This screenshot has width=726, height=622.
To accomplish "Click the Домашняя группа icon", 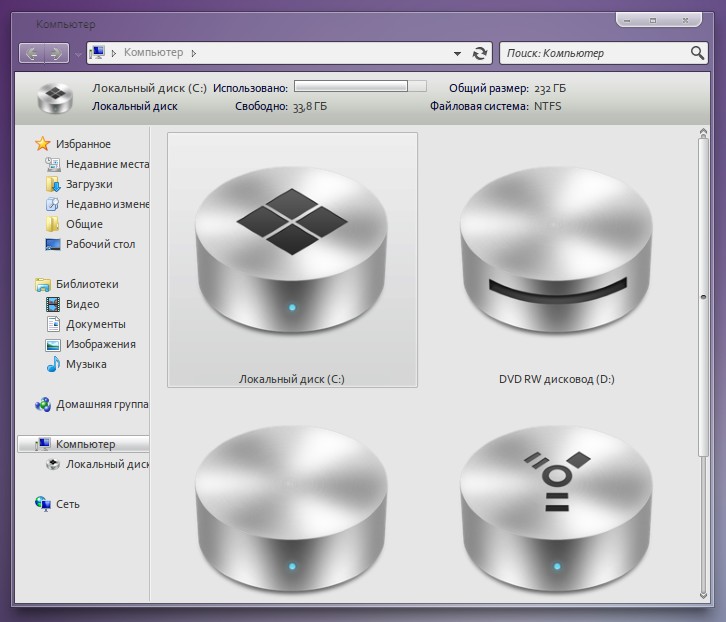I will (x=43, y=404).
